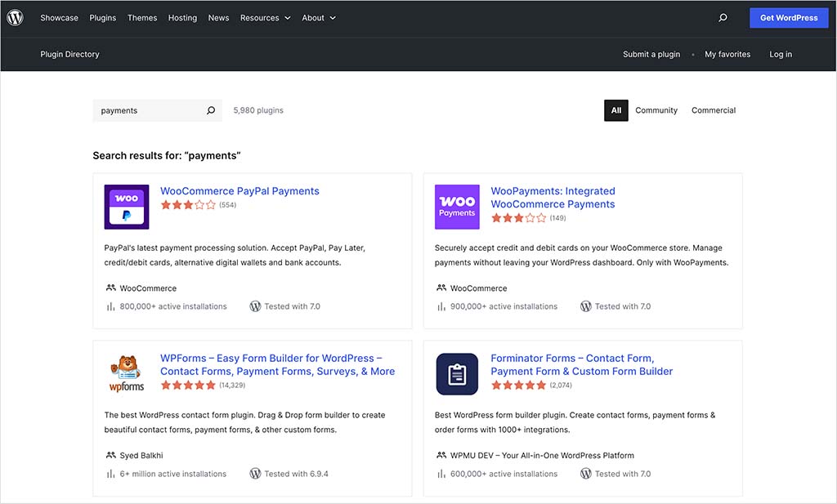Open Submit a plugin link
The height and width of the screenshot is (504, 837).
(x=651, y=54)
